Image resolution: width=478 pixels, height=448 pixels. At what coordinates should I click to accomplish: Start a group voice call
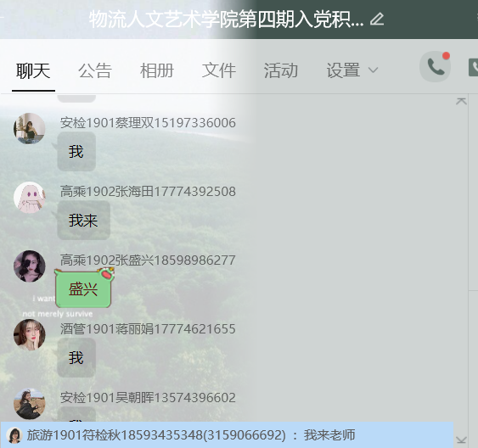436,67
